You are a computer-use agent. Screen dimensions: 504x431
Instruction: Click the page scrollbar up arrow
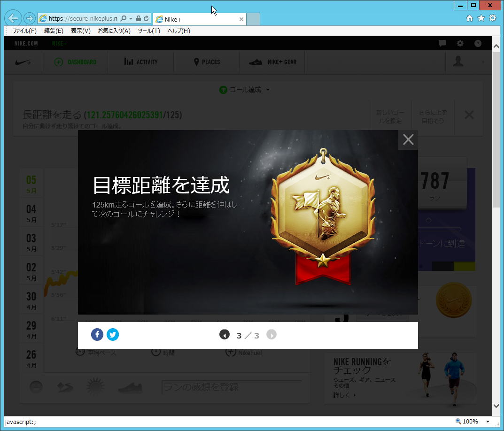[x=496, y=46]
